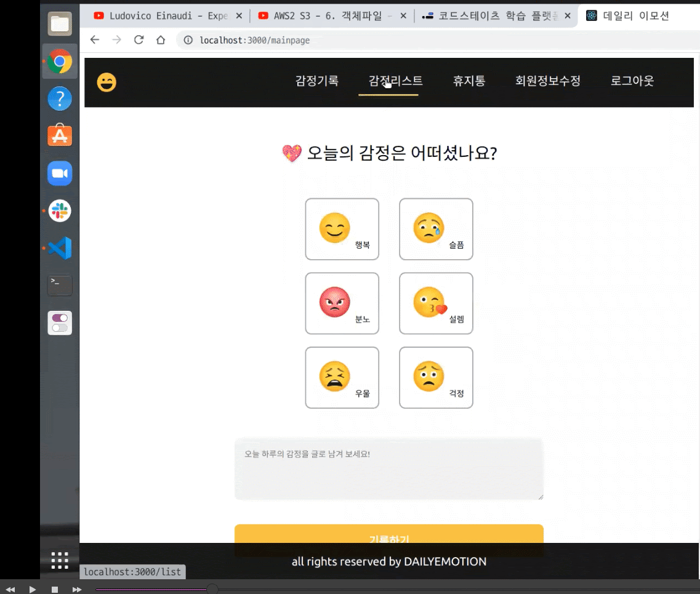Open the Tweaks toggle app in the dock
This screenshot has height=594, width=700.
[60, 323]
